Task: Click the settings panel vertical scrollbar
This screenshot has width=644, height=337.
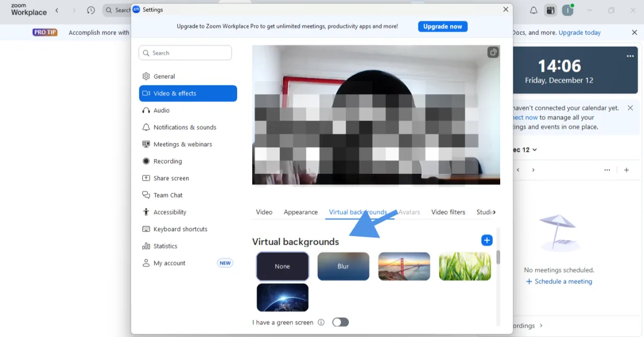Action: (x=498, y=258)
